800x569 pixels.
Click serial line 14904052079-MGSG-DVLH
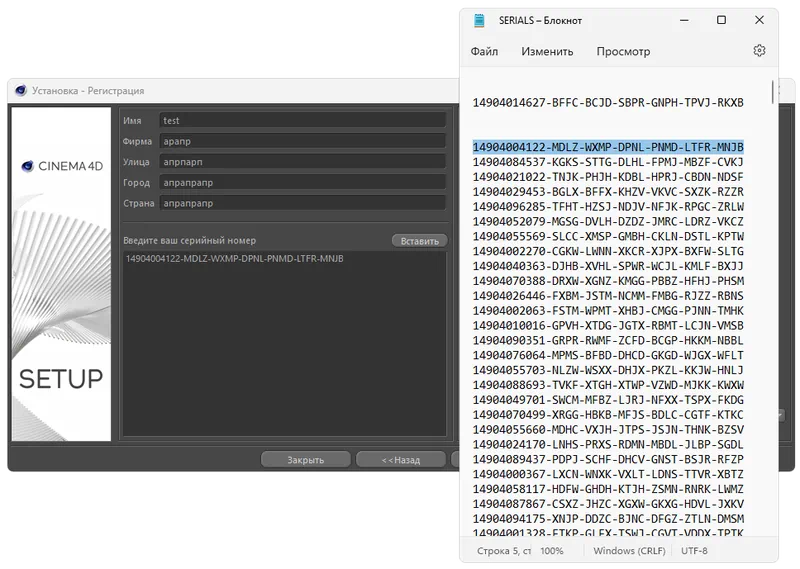(x=608, y=221)
